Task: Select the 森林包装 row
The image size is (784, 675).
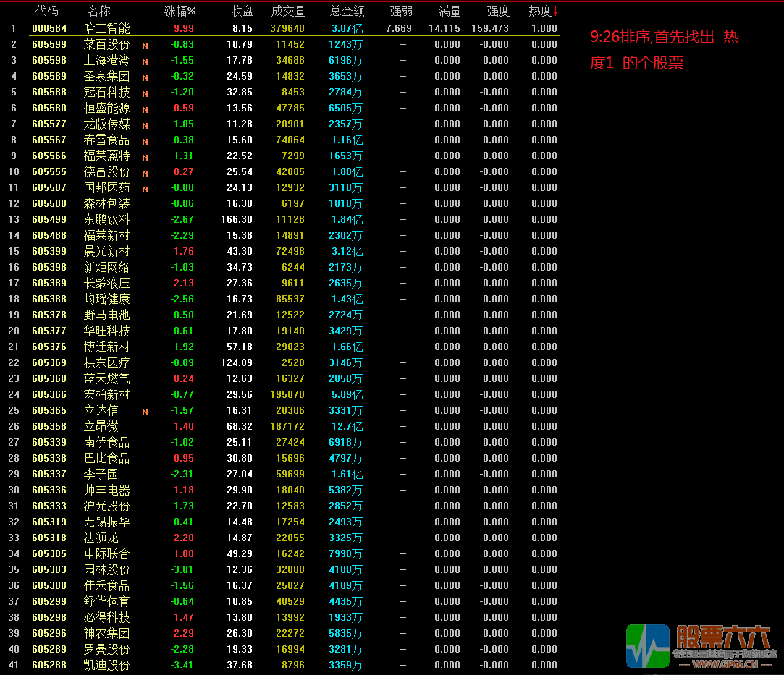Action: [283, 203]
